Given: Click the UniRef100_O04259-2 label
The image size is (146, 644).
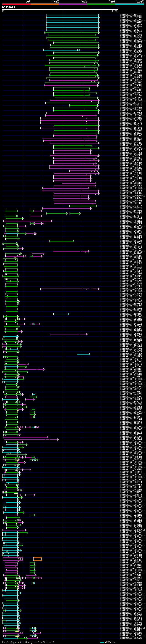Looking at the screenshot, I should 132,196.
